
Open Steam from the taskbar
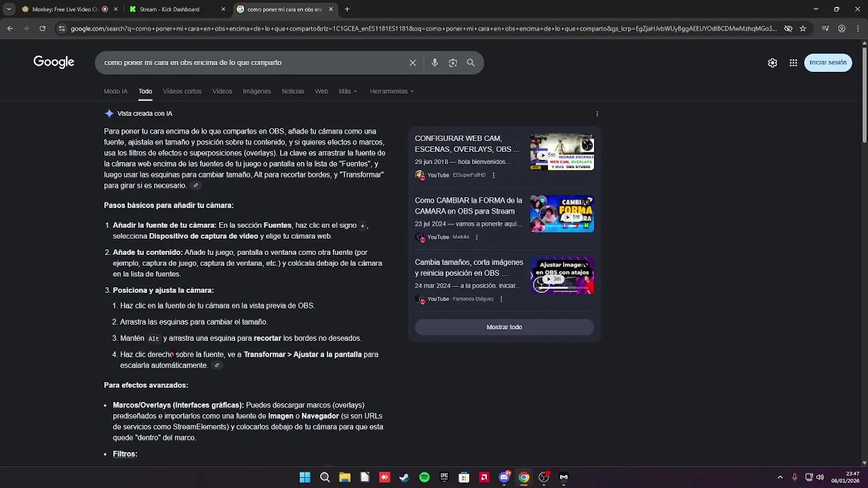(404, 477)
